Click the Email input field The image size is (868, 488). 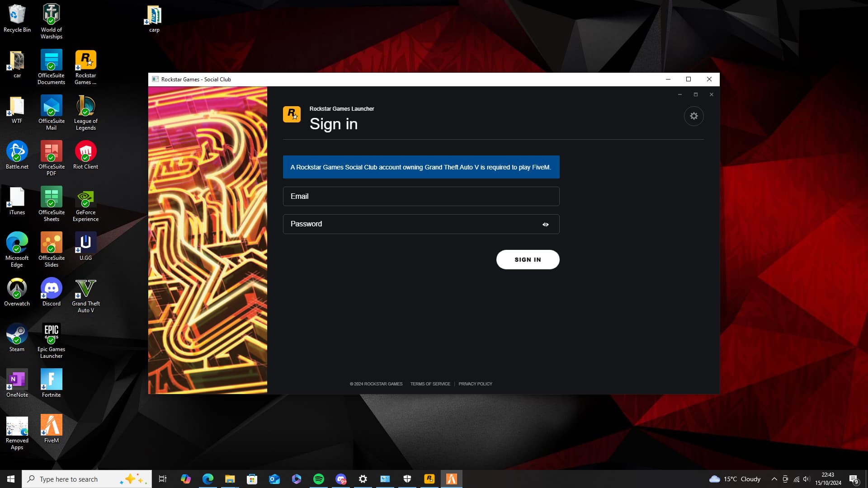(421, 196)
